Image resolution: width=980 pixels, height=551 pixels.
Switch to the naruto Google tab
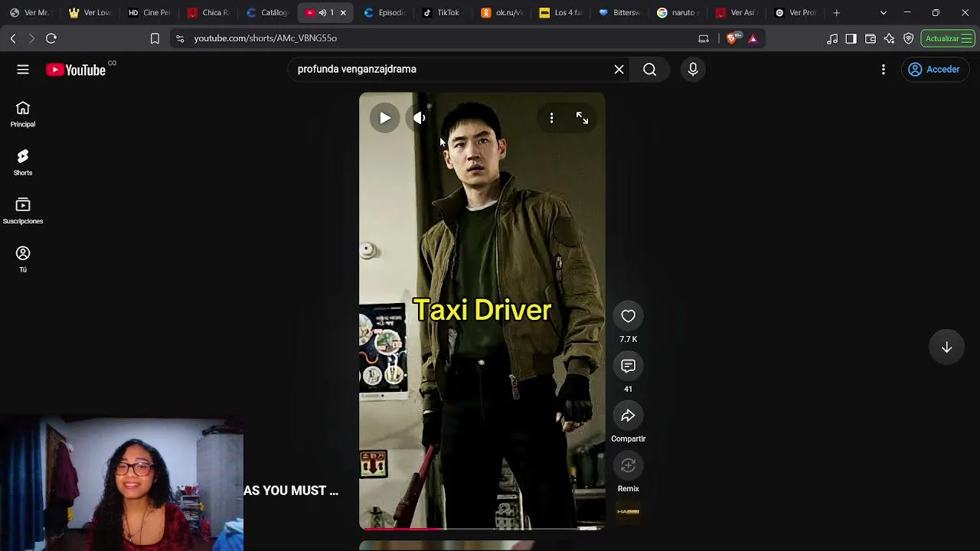[678, 13]
